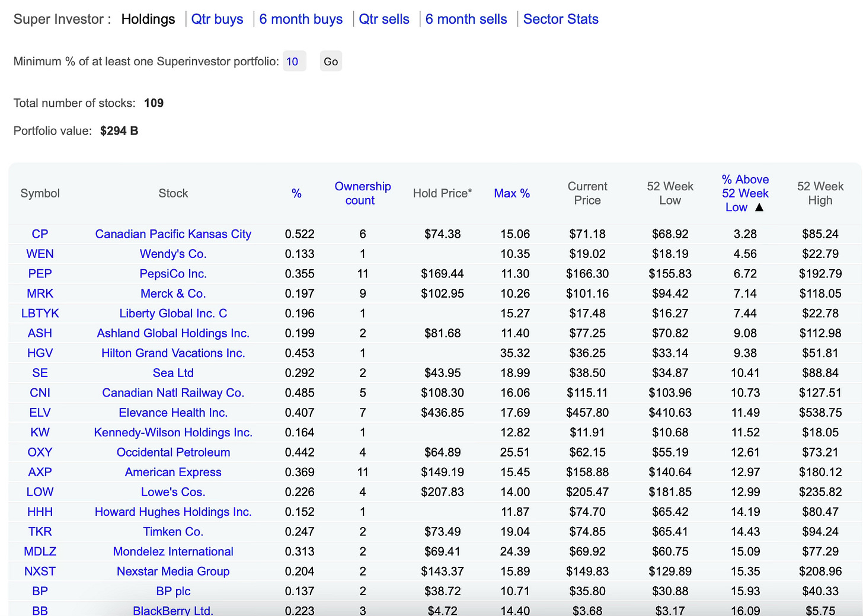The width and height of the screenshot is (863, 616).
Task: Open American Express stock page
Action: tap(173, 472)
